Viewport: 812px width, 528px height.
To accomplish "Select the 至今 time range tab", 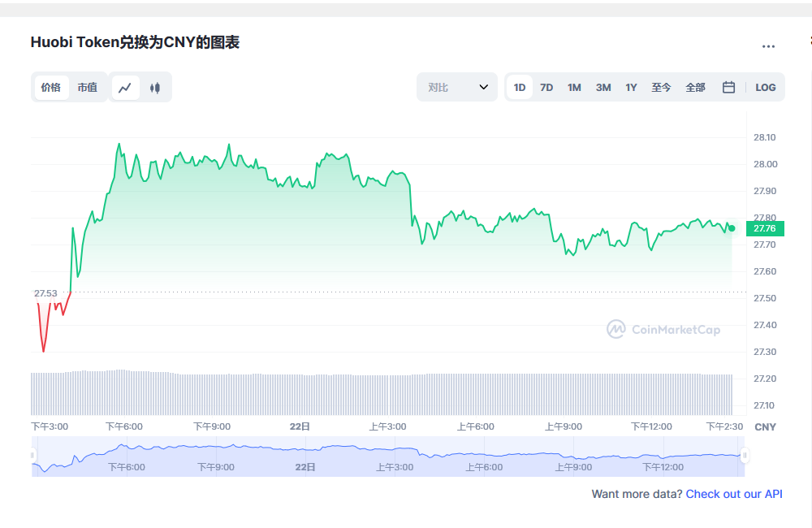I will point(661,87).
